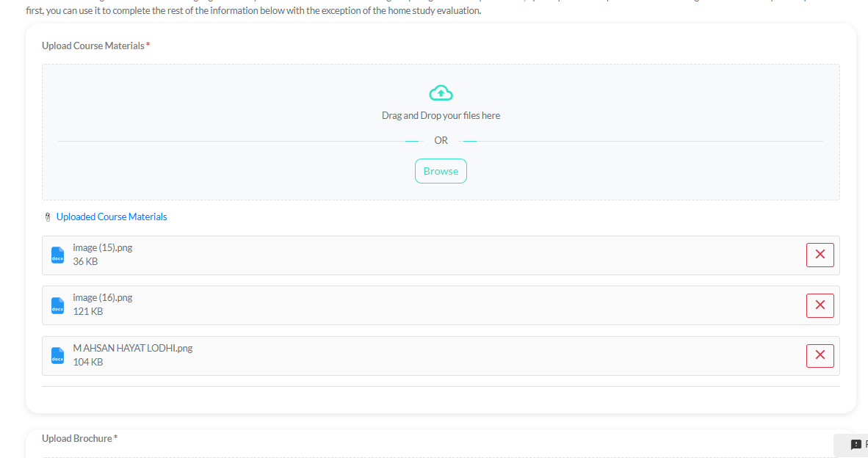Click the M AHSAN HAYAT LODHI.png file icon

click(x=57, y=356)
